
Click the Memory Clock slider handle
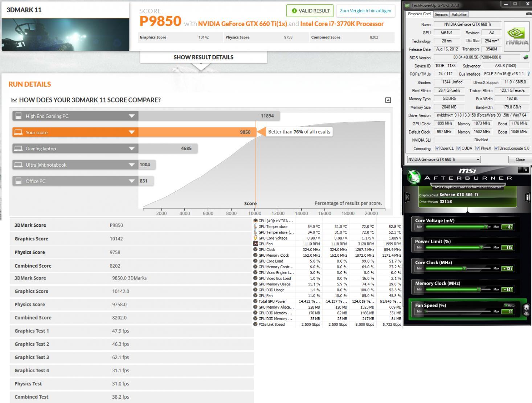click(x=479, y=290)
